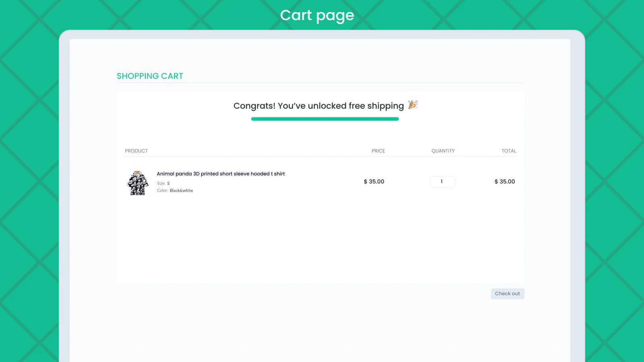This screenshot has width=644, height=362.
Task: Select the $35.00 value under Price column
Action: tap(374, 182)
